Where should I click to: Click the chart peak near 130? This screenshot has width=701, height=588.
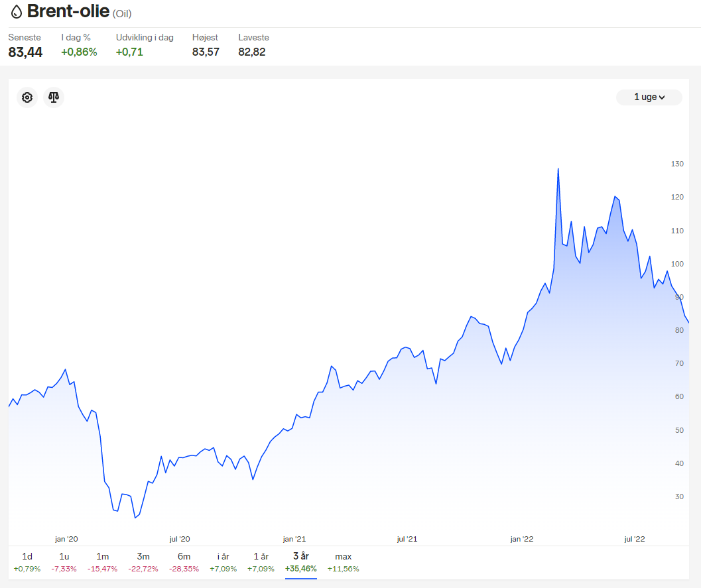coord(558,169)
